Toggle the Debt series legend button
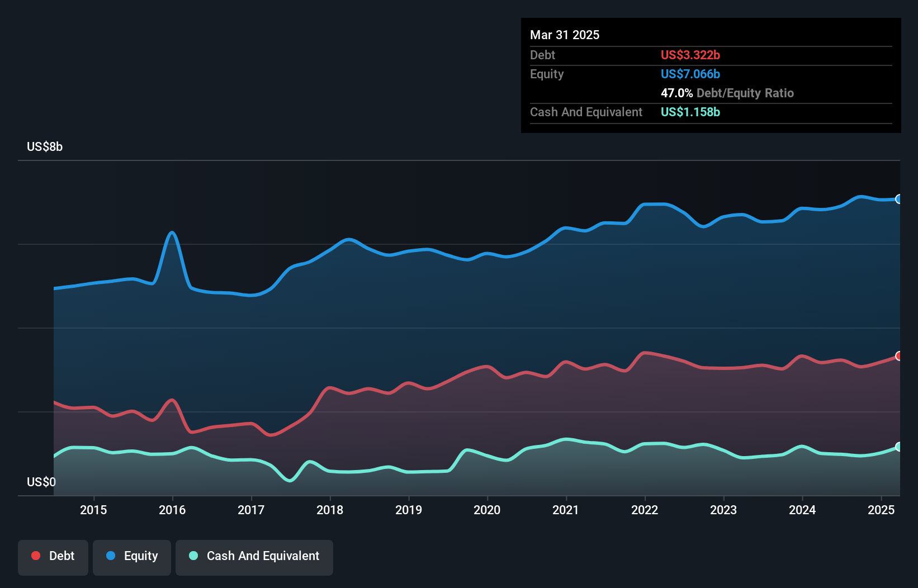918x588 pixels. (x=53, y=557)
